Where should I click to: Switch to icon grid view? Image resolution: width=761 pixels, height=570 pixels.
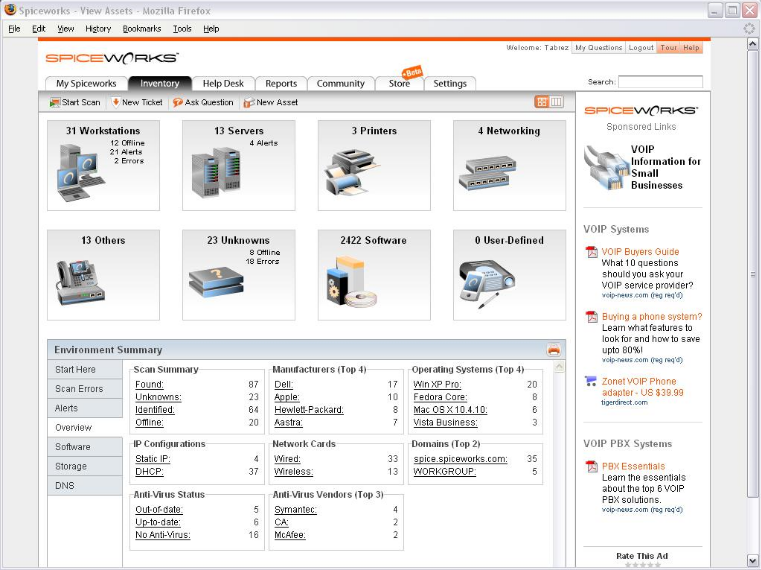point(542,102)
